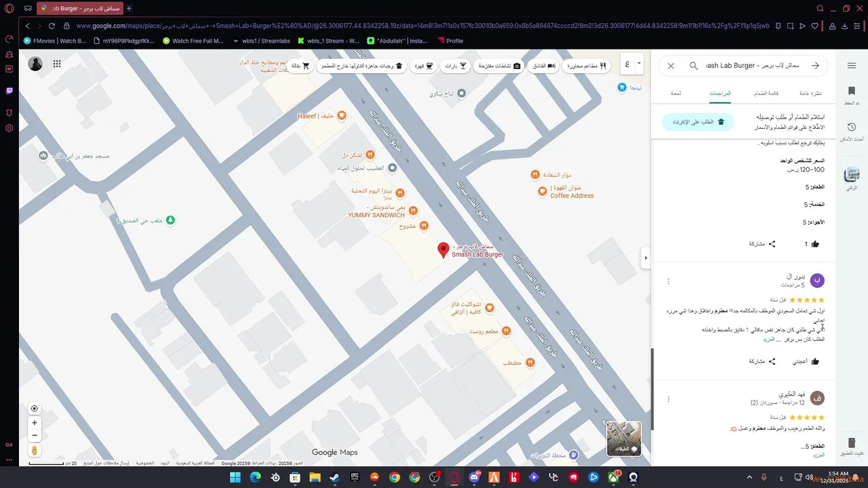
Task: Open the input language dropdown arrow on map
Action: click(639, 63)
